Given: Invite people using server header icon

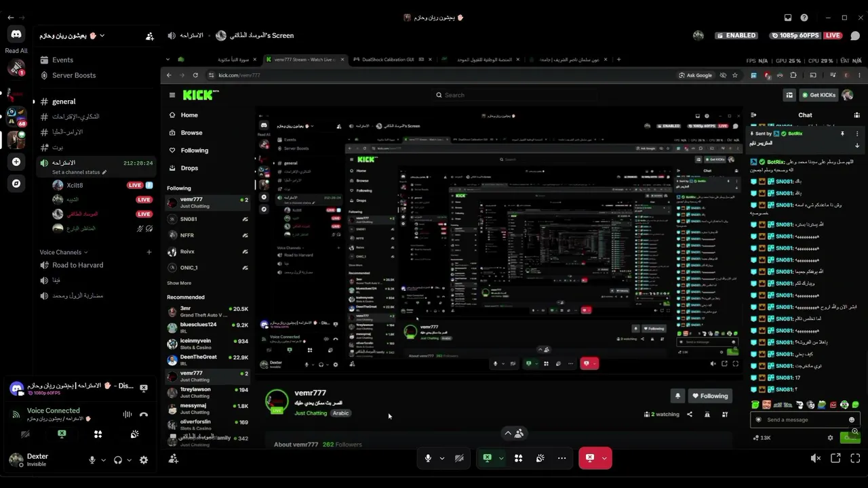Looking at the screenshot, I should coord(149,36).
